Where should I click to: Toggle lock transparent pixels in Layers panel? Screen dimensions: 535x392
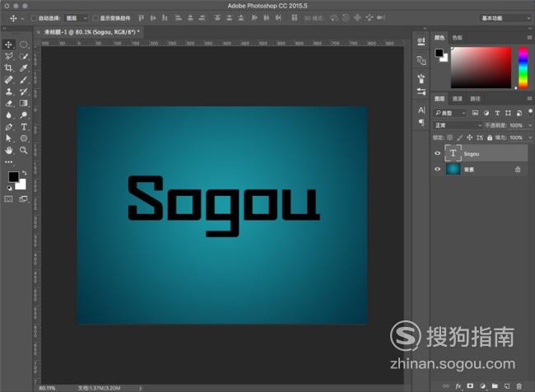coord(449,138)
